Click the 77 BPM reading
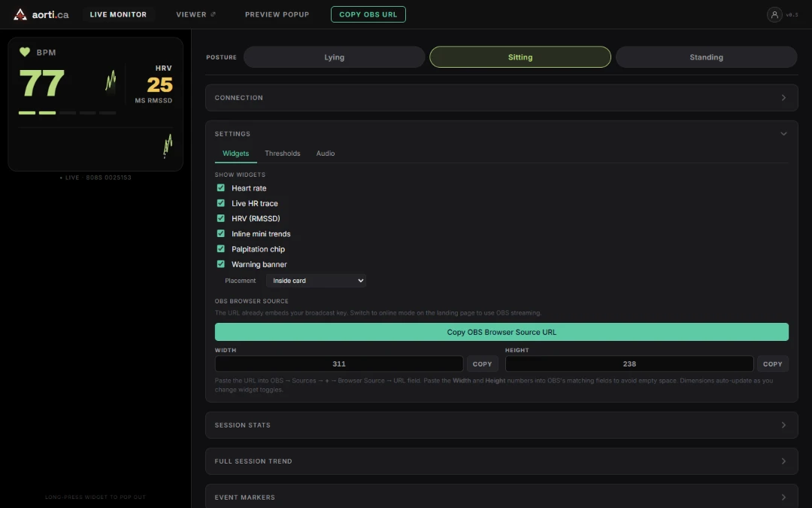812x508 pixels. [41, 84]
